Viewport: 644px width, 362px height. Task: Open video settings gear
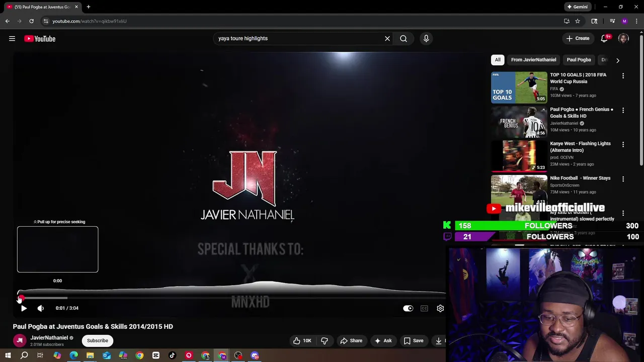click(440, 308)
